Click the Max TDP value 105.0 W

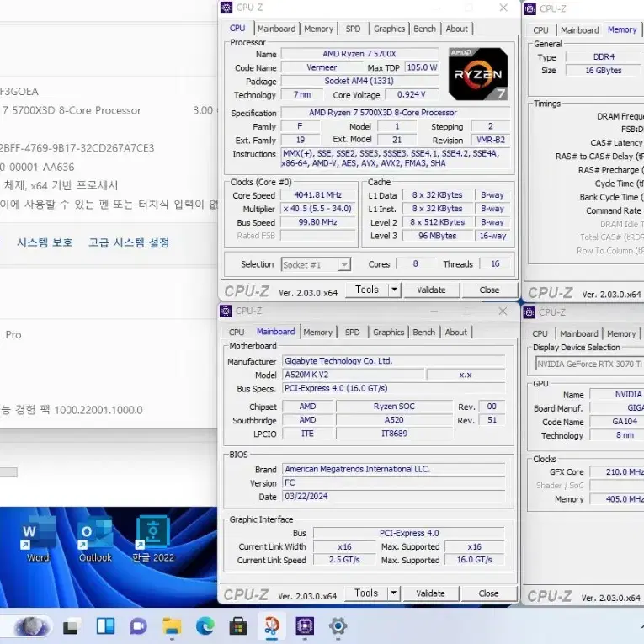tap(422, 67)
